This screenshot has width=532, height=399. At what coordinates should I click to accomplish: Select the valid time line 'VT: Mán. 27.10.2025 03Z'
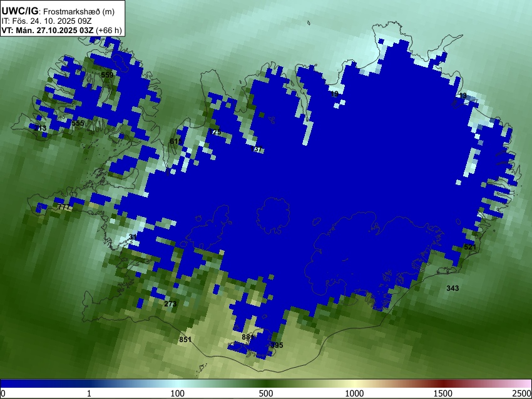tap(48, 30)
